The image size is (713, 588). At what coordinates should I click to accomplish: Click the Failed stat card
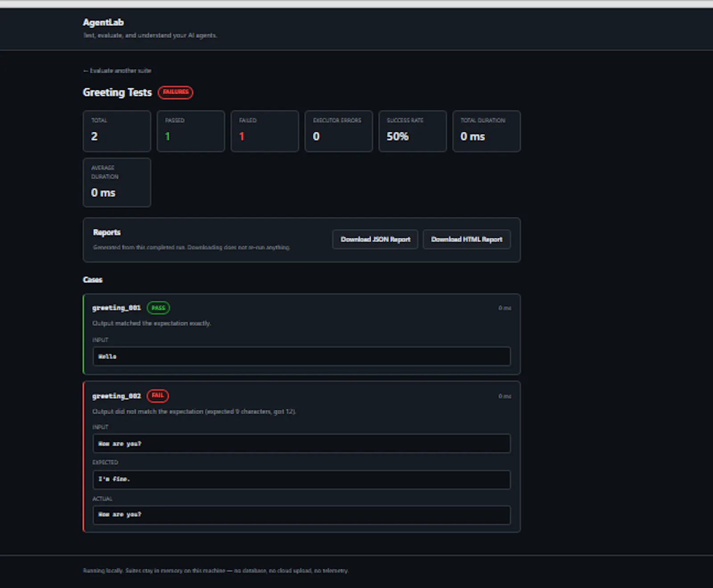pos(265,131)
